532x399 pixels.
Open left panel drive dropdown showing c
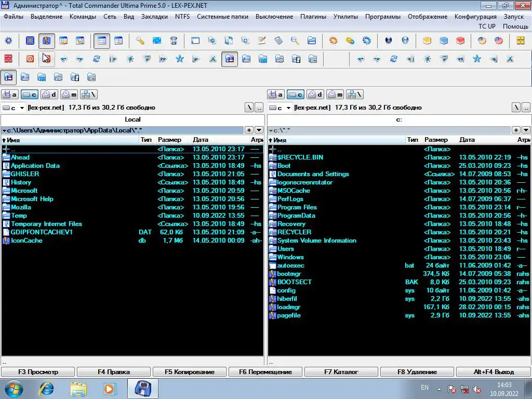click(x=13, y=108)
